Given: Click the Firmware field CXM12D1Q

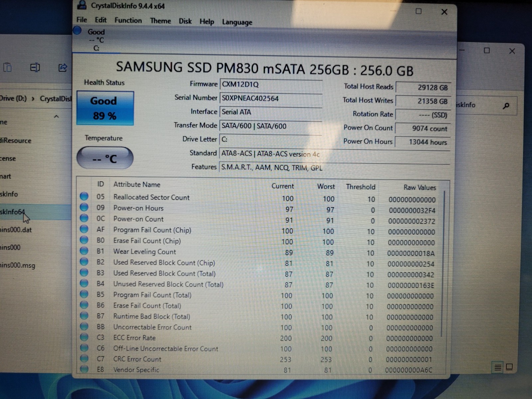Looking at the screenshot, I should (271, 84).
